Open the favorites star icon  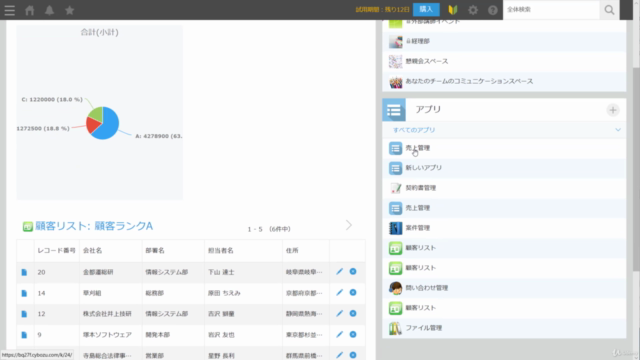click(69, 10)
